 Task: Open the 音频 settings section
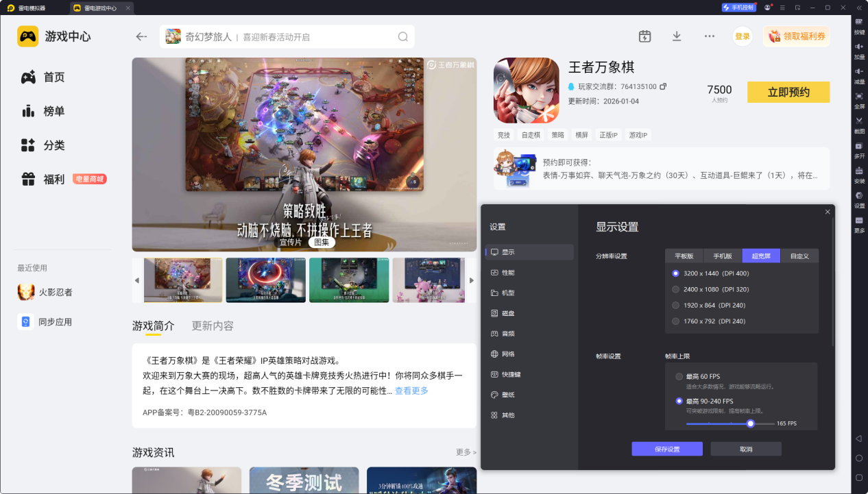point(529,334)
